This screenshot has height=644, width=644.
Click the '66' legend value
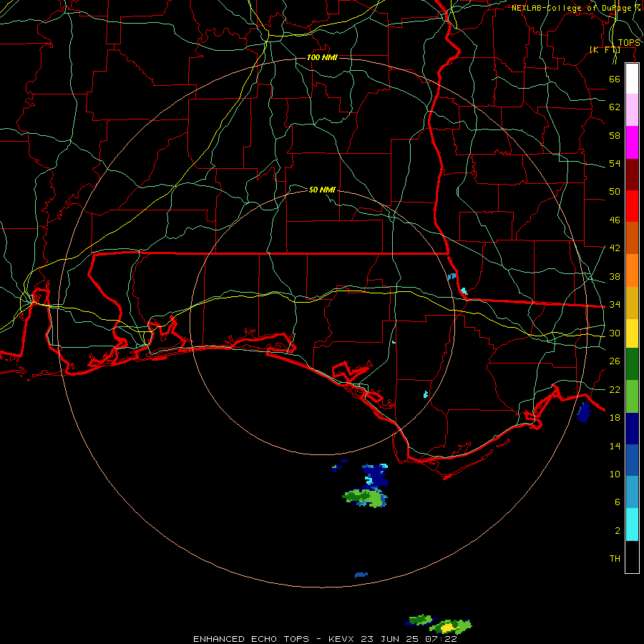point(615,79)
